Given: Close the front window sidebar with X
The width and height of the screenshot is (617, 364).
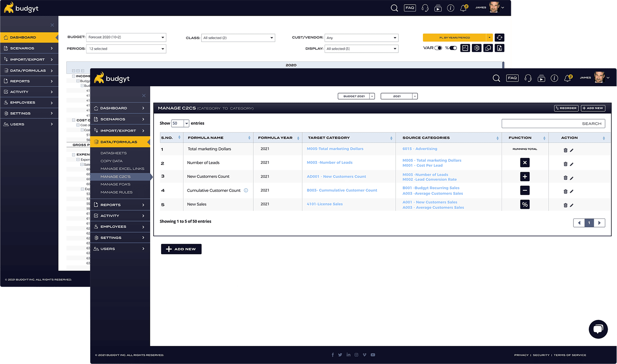Looking at the screenshot, I should (x=144, y=96).
